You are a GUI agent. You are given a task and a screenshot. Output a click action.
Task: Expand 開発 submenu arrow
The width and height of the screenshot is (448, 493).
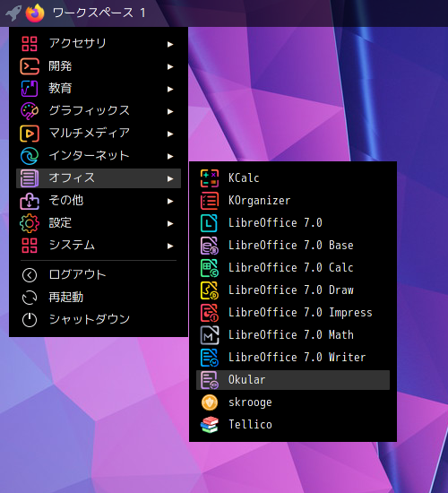(170, 66)
